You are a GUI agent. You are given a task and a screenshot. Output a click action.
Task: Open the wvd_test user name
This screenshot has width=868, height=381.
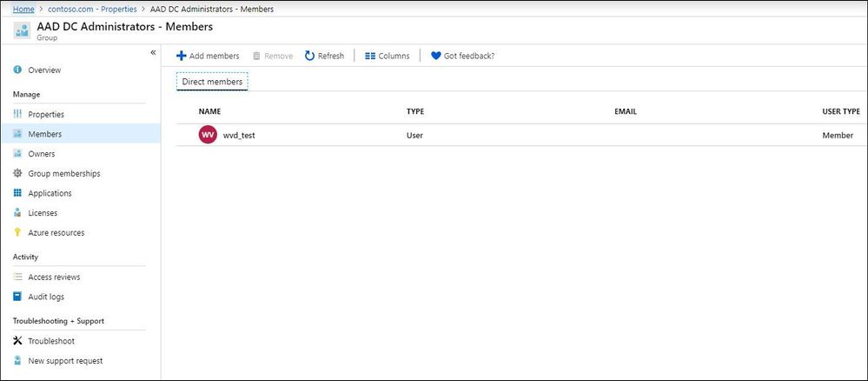(x=239, y=135)
